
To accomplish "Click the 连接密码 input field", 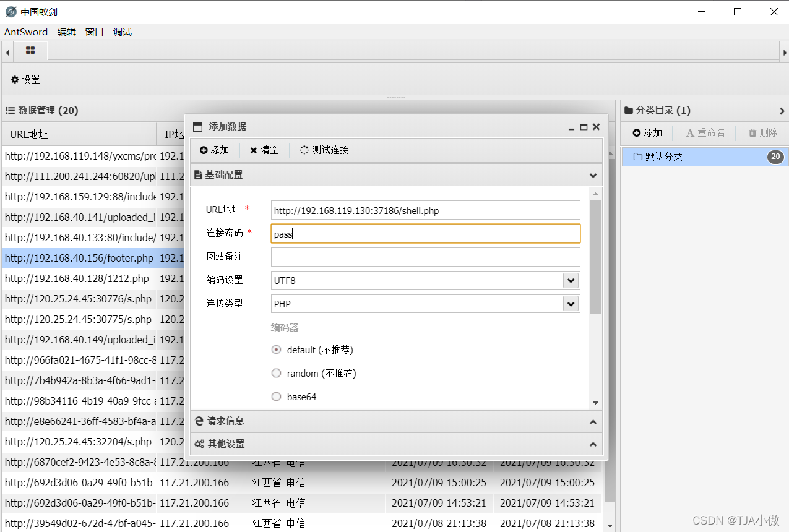I will tap(426, 234).
